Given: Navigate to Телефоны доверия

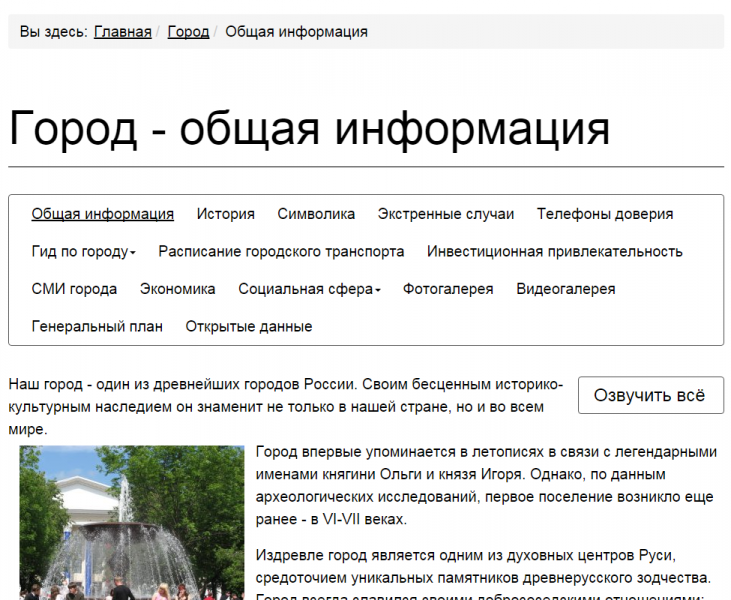Looking at the screenshot, I should (604, 214).
